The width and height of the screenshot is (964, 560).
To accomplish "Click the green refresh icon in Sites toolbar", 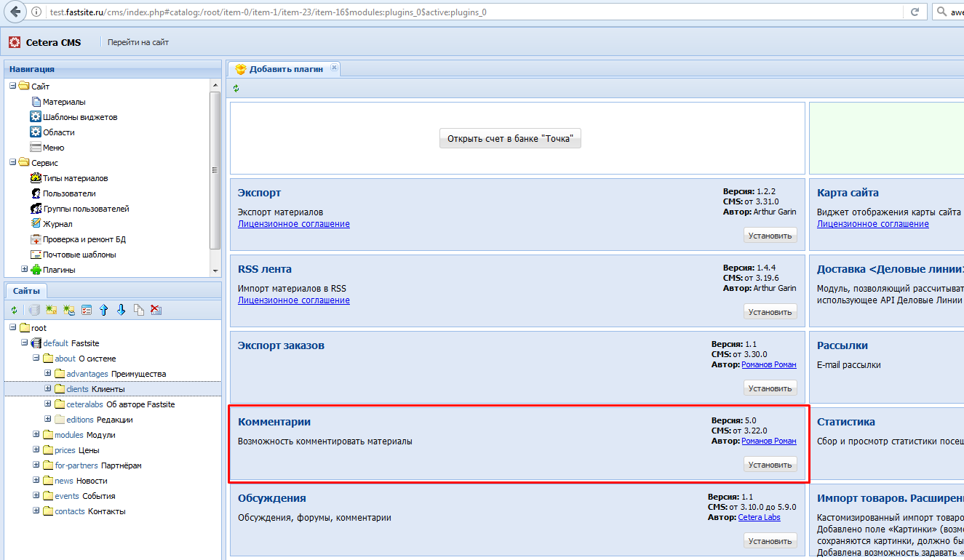I will 14,310.
